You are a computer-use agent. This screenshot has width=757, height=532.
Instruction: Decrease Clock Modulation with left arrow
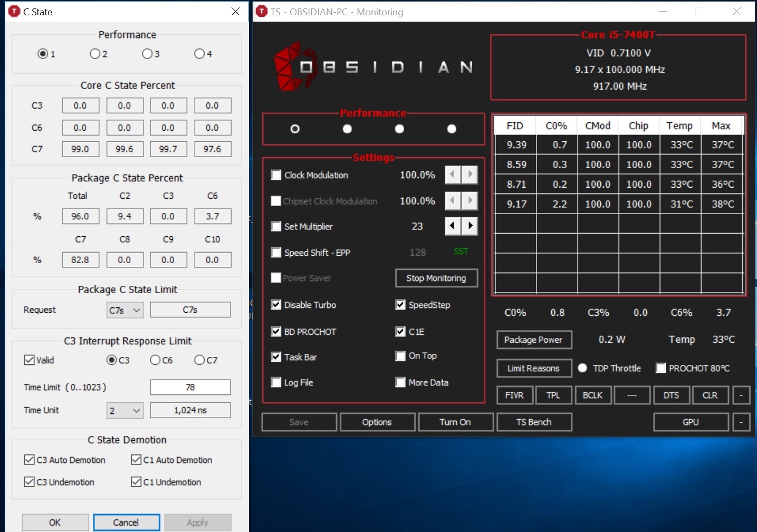(x=453, y=175)
